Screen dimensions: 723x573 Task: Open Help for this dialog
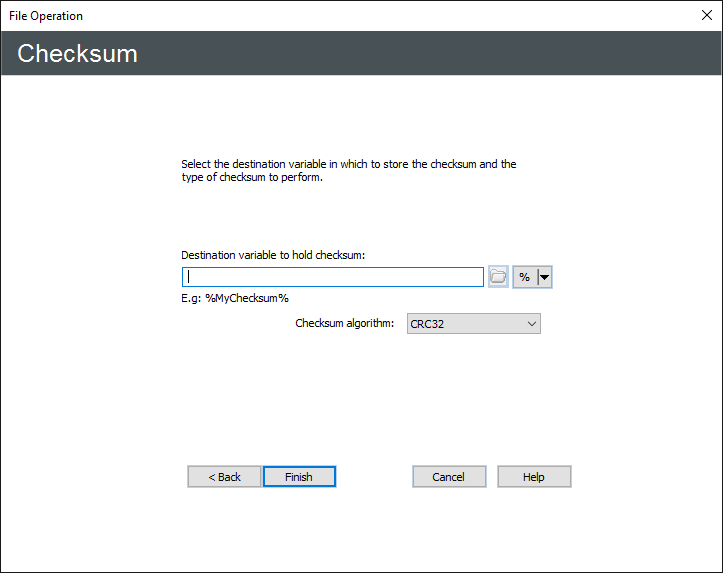click(534, 477)
